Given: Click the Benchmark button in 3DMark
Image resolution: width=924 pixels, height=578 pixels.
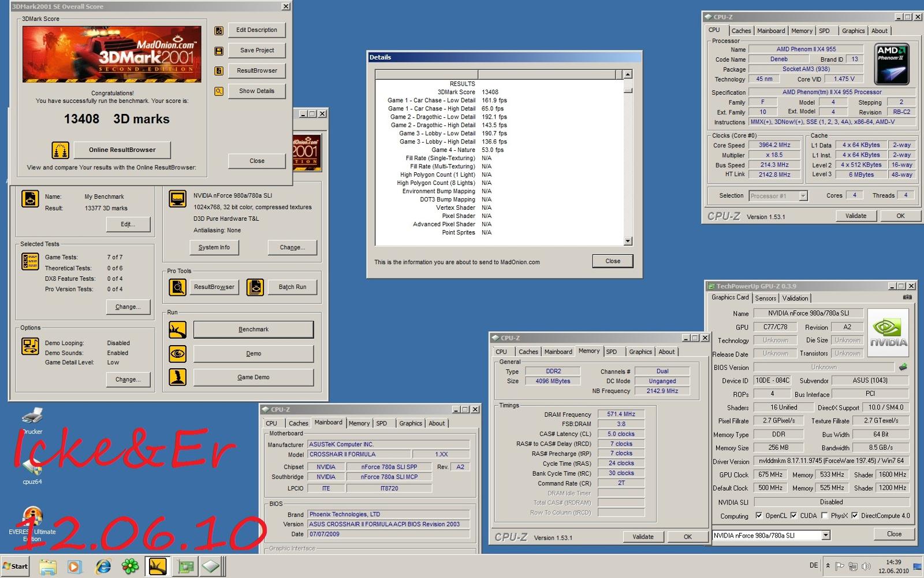Looking at the screenshot, I should coord(254,329).
